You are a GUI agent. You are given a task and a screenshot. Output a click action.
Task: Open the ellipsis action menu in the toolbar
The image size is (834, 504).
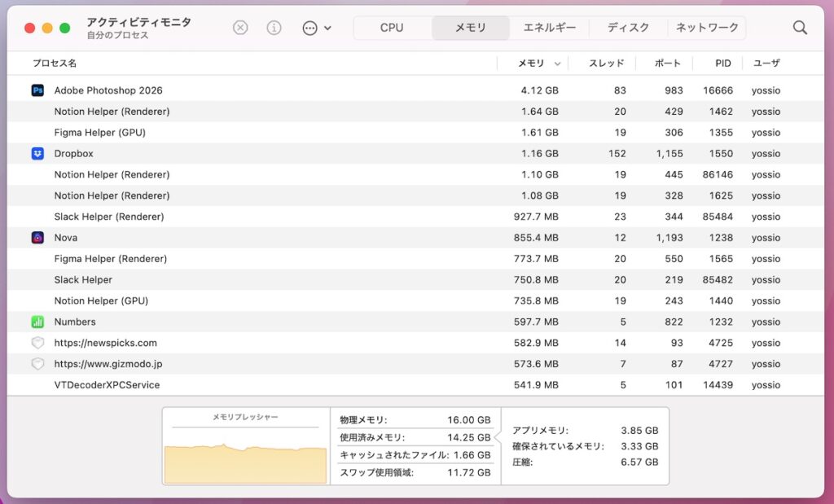tap(315, 28)
